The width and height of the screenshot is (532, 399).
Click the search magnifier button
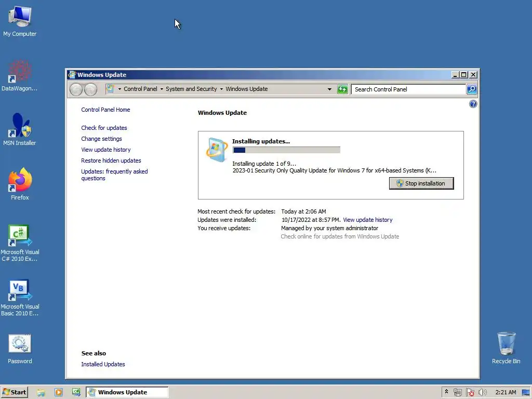(472, 89)
